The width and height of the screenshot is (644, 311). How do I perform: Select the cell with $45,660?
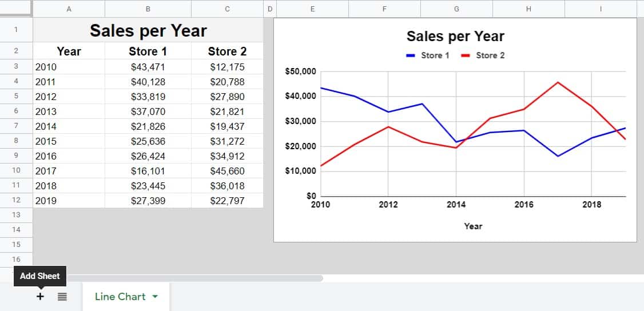point(227,171)
